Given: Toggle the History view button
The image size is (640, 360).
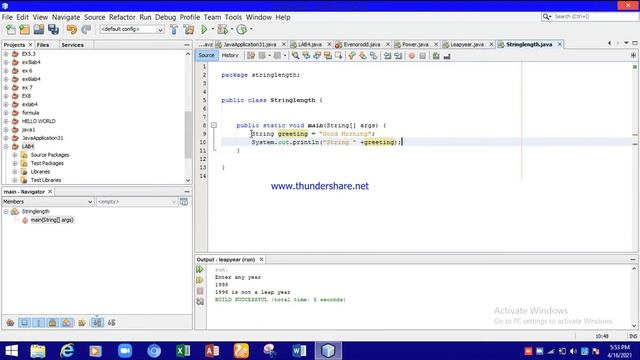Looking at the screenshot, I should click(x=230, y=55).
